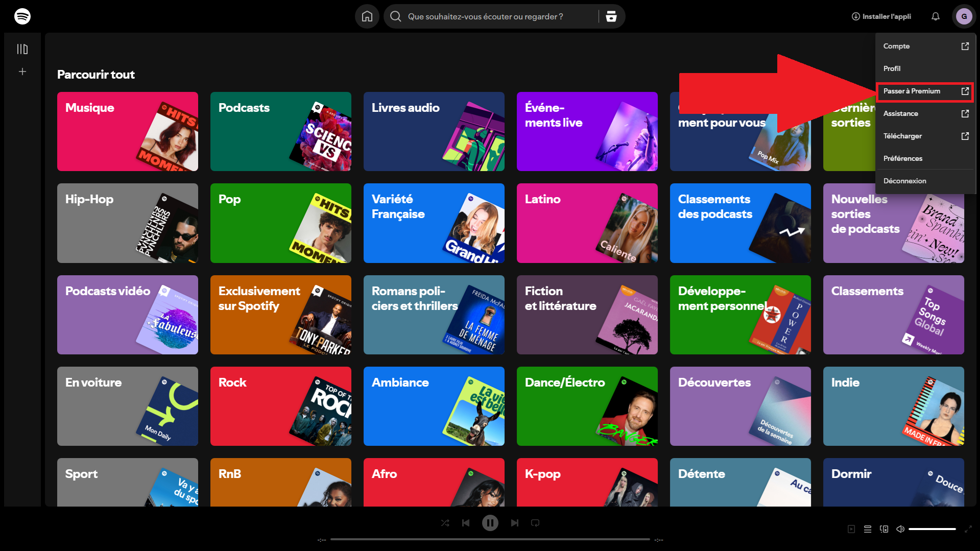Adjust the volume slider
Viewport: 980px width, 551px height.
931,529
